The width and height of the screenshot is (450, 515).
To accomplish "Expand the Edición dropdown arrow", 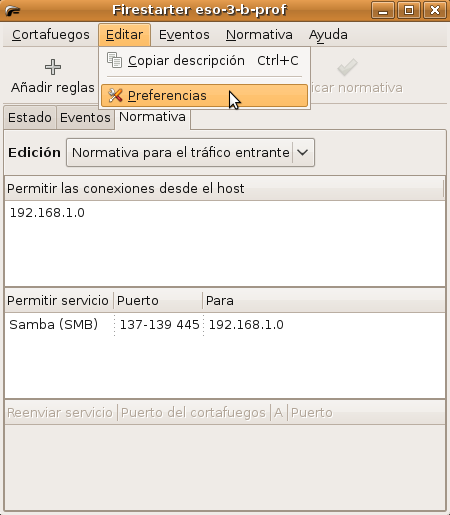I will point(302,152).
